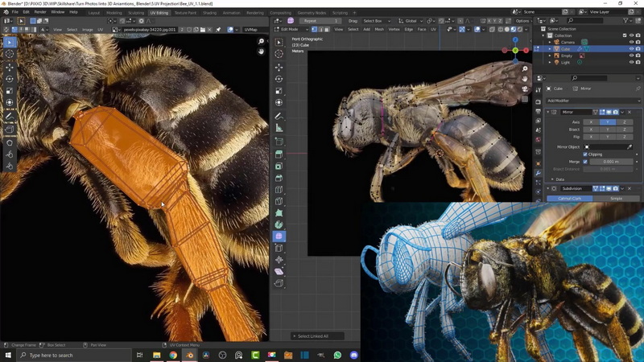
Task: Expand the Camera item in the outliner
Action: tap(550, 42)
